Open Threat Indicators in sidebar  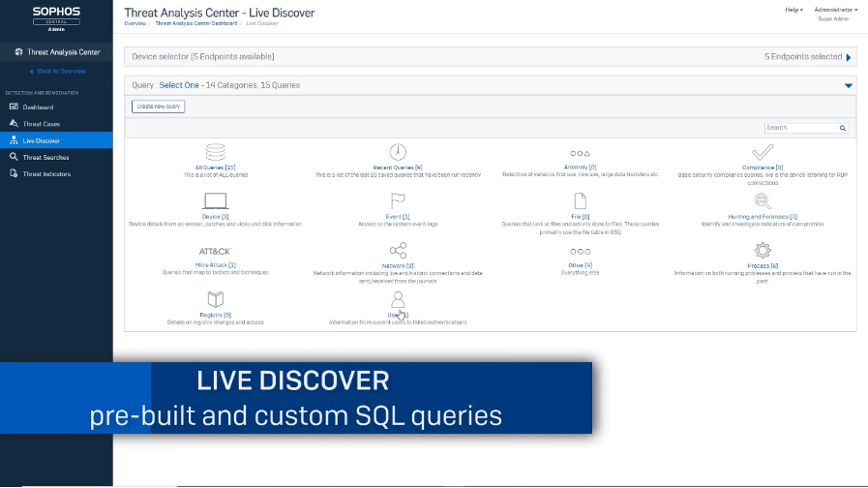tap(46, 174)
